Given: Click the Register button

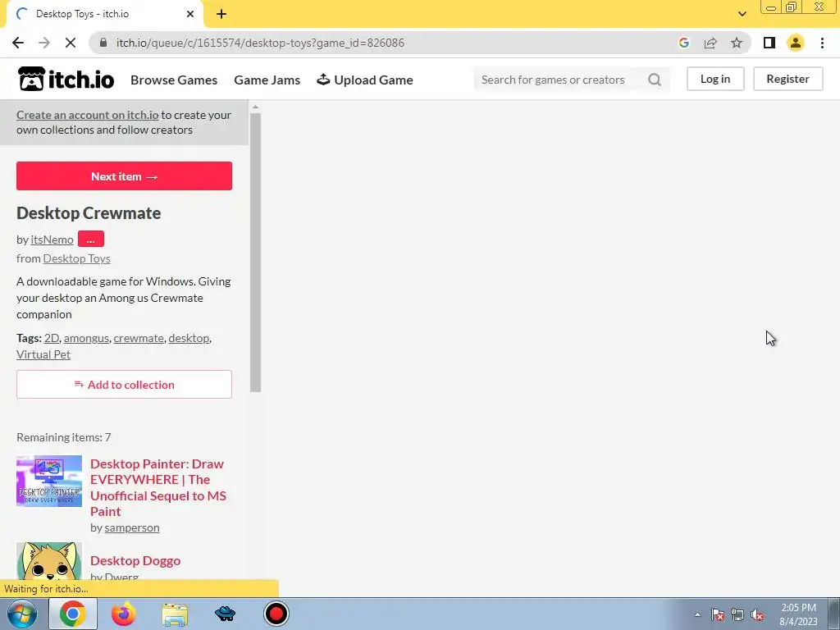Looking at the screenshot, I should (x=788, y=79).
